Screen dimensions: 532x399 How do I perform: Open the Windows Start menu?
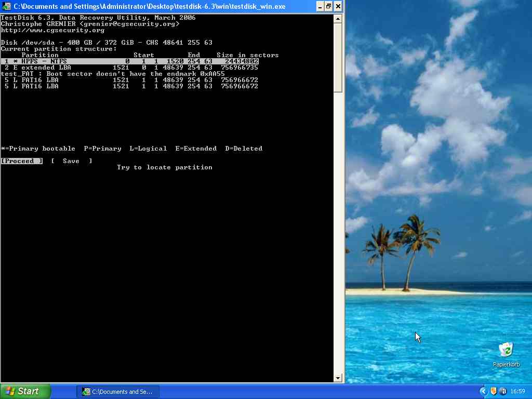[x=25, y=391]
